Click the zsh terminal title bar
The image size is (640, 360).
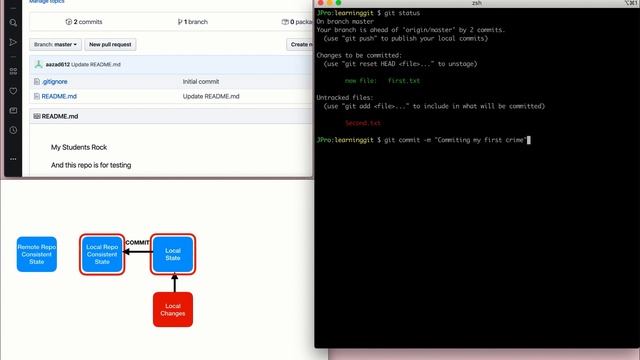[x=477, y=3]
